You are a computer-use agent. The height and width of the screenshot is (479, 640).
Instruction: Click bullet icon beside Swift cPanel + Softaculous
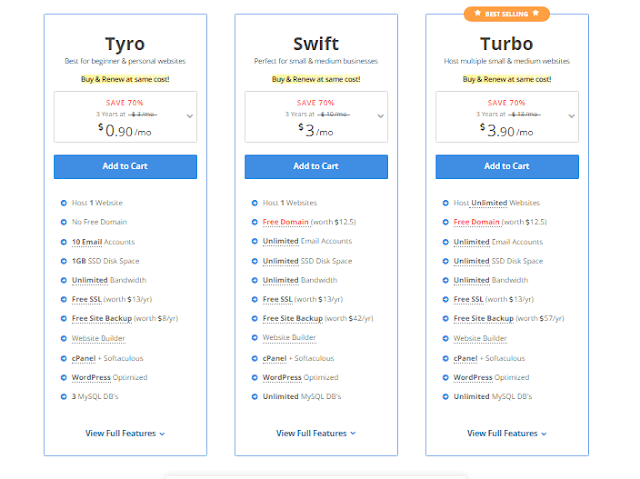255,358
